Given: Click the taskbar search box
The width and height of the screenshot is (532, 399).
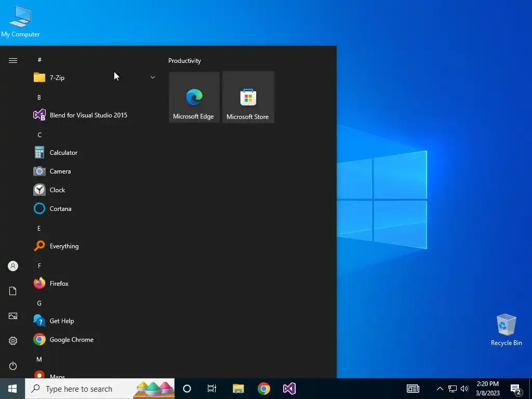Looking at the screenshot, I should click(100, 389).
